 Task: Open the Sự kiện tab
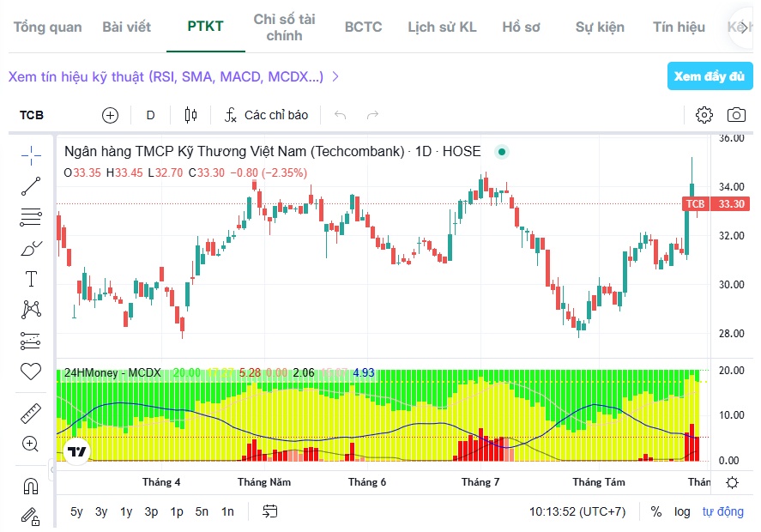click(600, 27)
